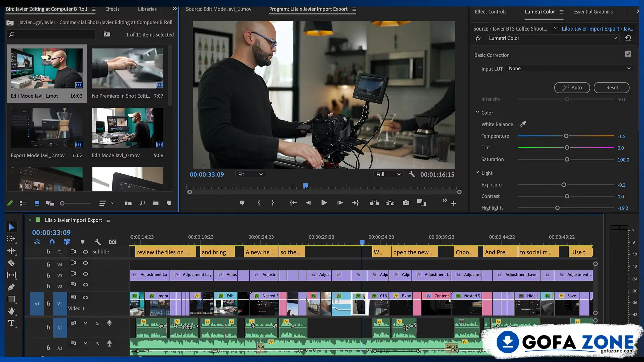Open the Input LUT dropdown
This screenshot has width=644, height=362.
[569, 68]
